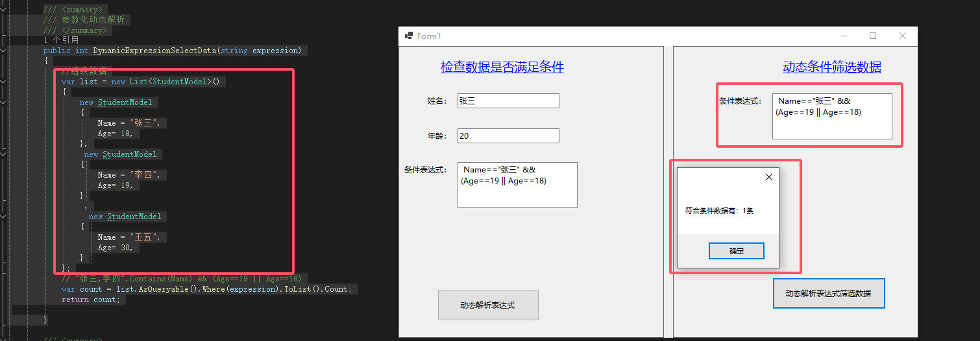Minimize the Form1 window
Viewport: 980px width, 341px height.
tap(844, 36)
